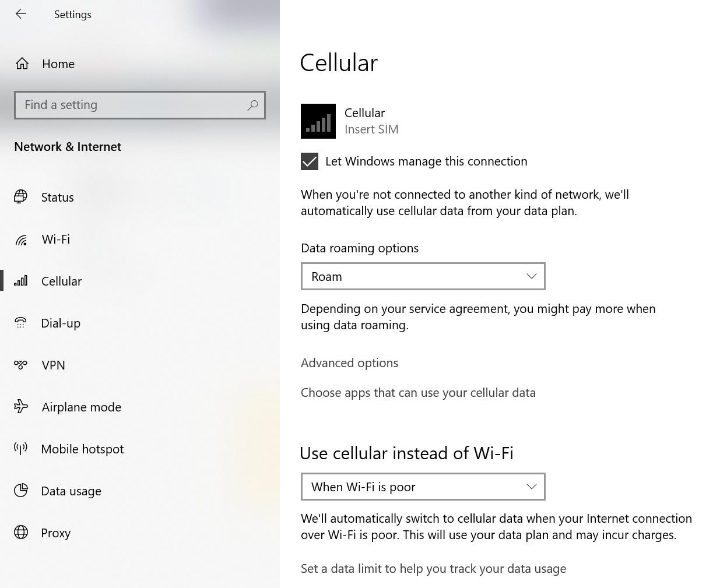Click the Airplane mode icon
This screenshot has width=720, height=588.
(x=21, y=407)
